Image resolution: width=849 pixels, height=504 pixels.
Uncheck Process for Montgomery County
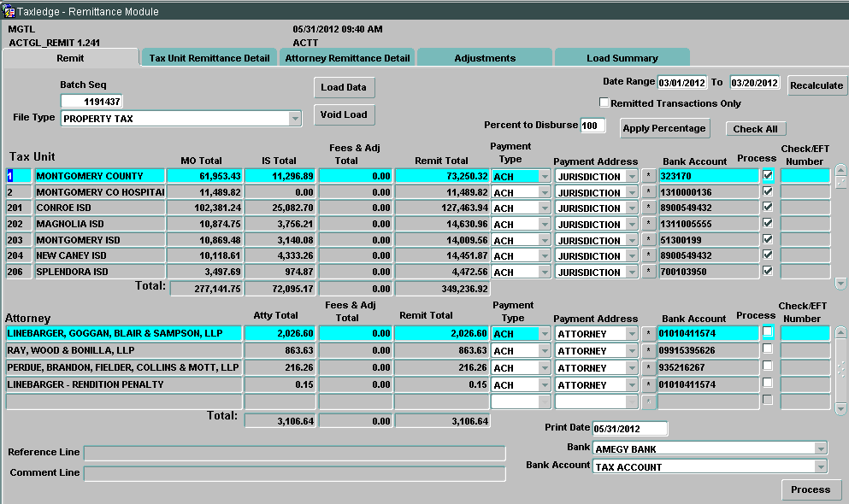click(767, 174)
